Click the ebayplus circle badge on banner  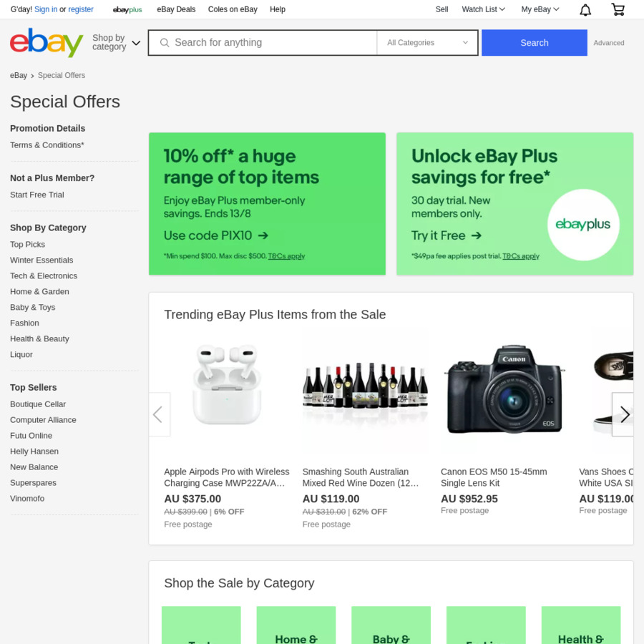point(582,225)
